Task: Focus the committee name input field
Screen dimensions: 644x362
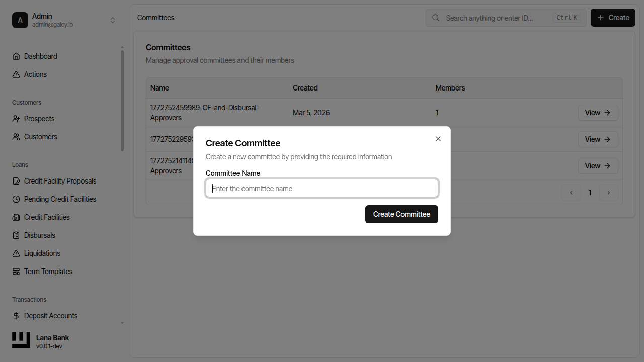Action: 321,188
